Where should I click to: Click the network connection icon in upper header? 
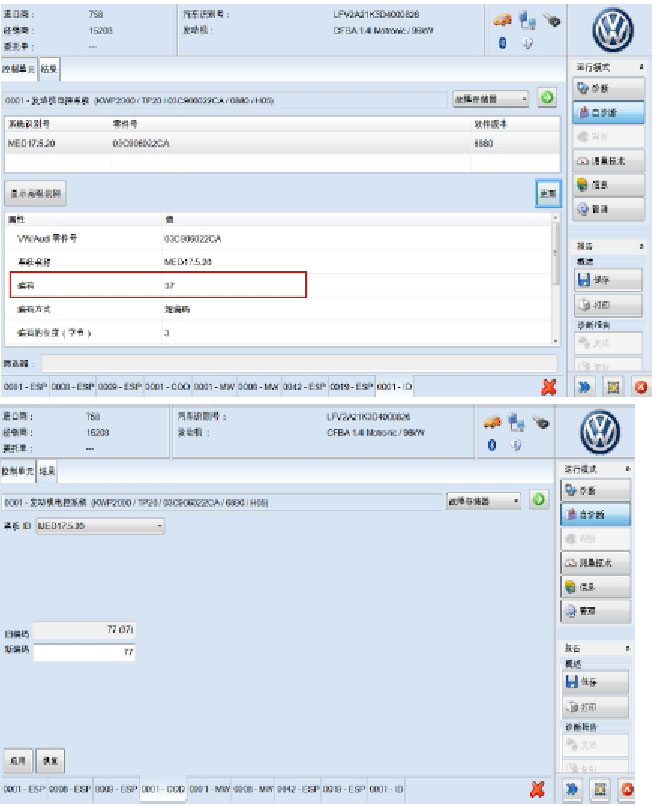coord(527,21)
